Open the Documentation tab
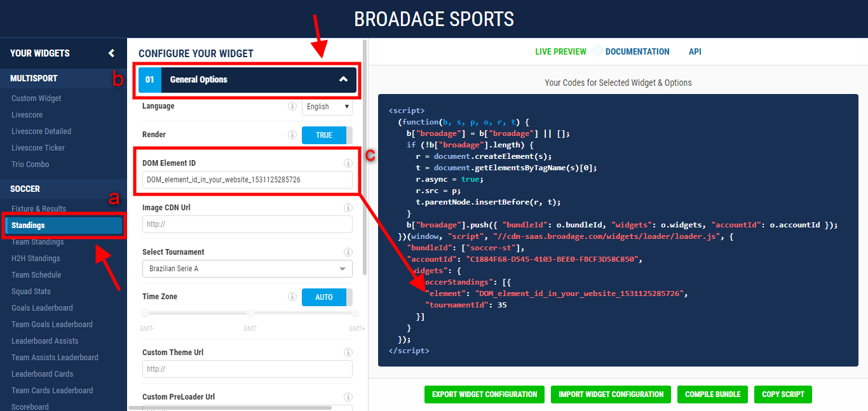Image resolution: width=868 pixels, height=411 pixels. 637,51
